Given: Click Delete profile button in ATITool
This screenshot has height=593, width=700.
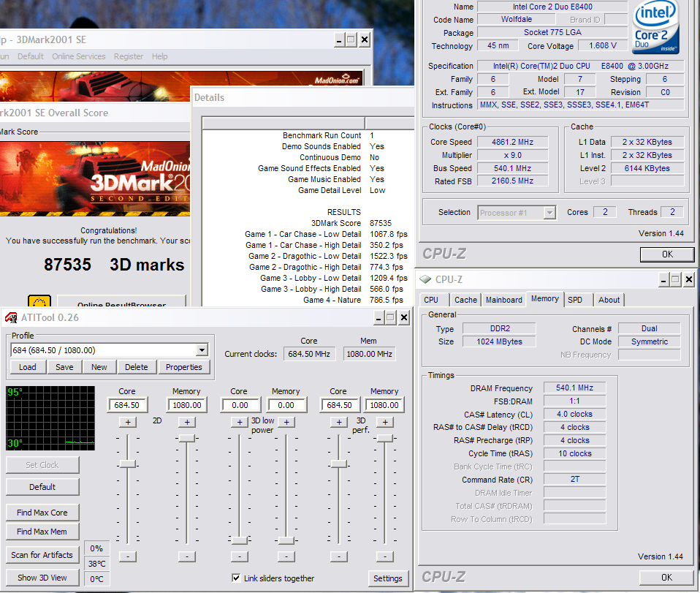Looking at the screenshot, I should pyautogui.click(x=136, y=367).
